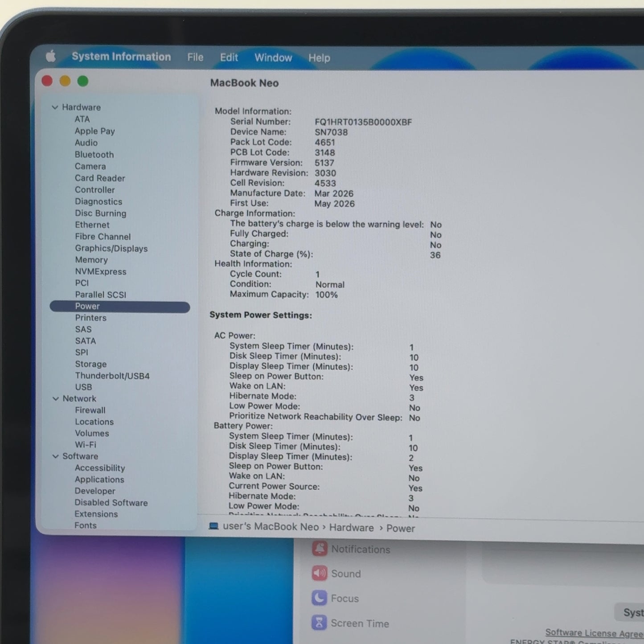Select Disc Burning in the sidebar

pyautogui.click(x=100, y=213)
